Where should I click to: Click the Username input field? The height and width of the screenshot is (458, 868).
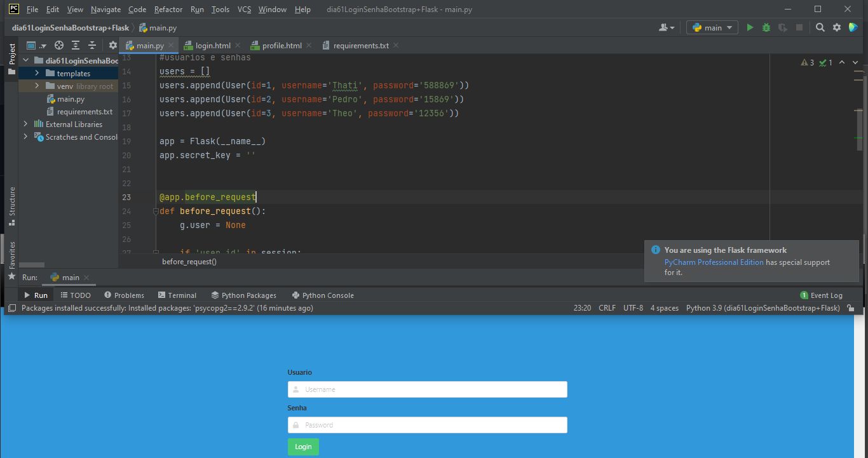tap(427, 389)
